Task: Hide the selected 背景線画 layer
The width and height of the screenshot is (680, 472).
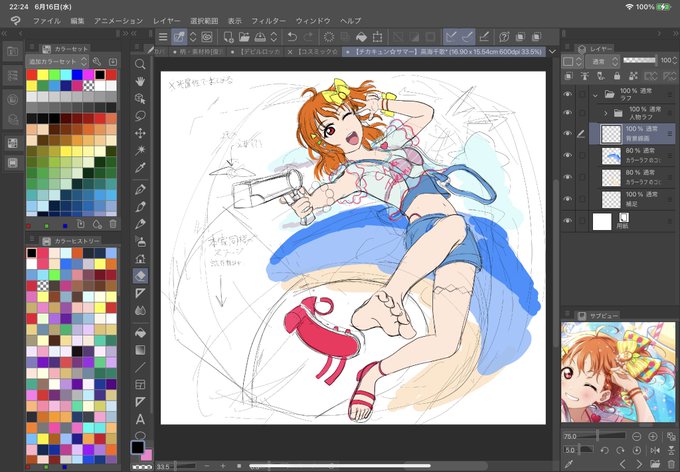Action: [x=568, y=134]
